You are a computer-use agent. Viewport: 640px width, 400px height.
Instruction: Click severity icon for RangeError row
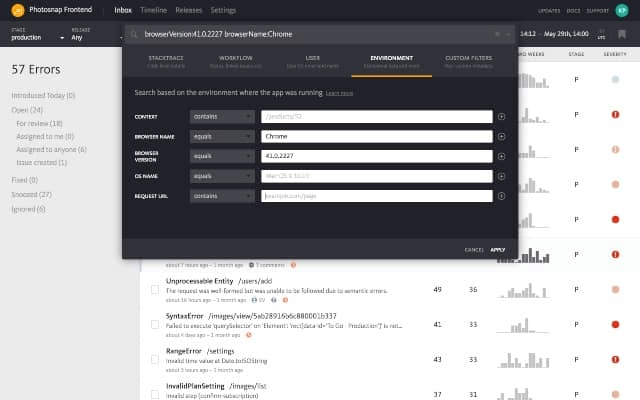616,360
